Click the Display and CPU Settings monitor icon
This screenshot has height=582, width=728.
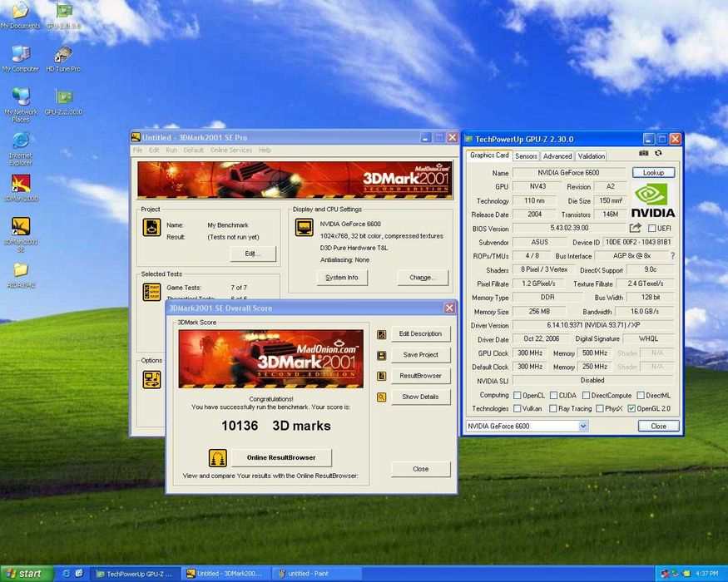tap(305, 228)
